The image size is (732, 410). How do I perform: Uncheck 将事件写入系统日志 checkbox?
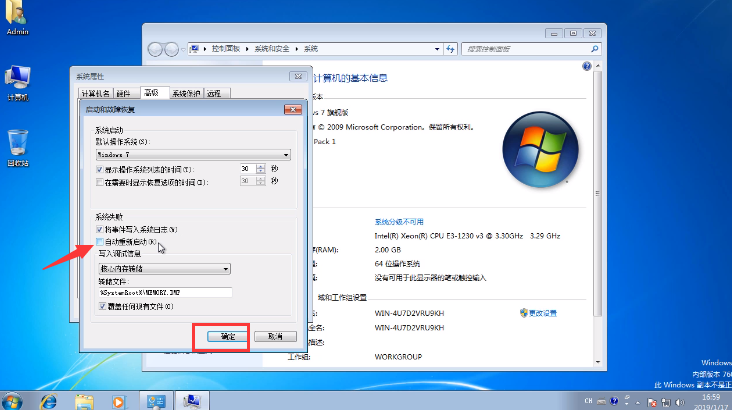click(101, 230)
